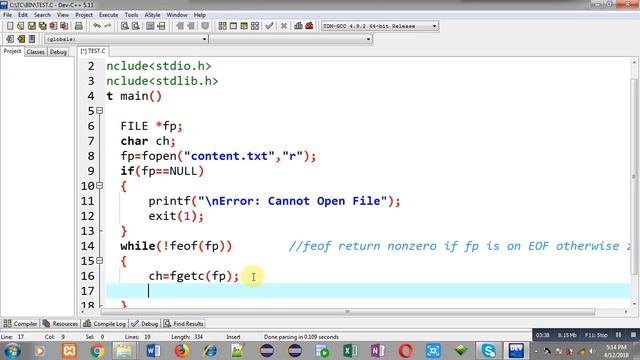Open the Compiler bottom panel tab
The width and height of the screenshot is (640, 360).
tap(20, 324)
